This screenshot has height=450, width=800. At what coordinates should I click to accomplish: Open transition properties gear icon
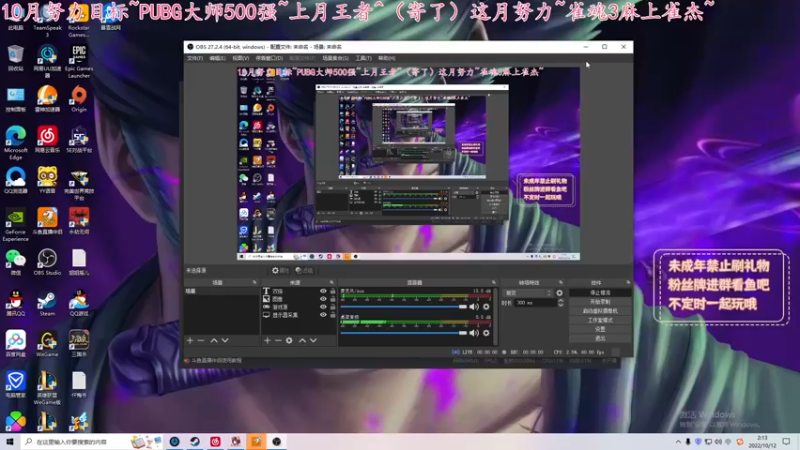click(x=560, y=293)
